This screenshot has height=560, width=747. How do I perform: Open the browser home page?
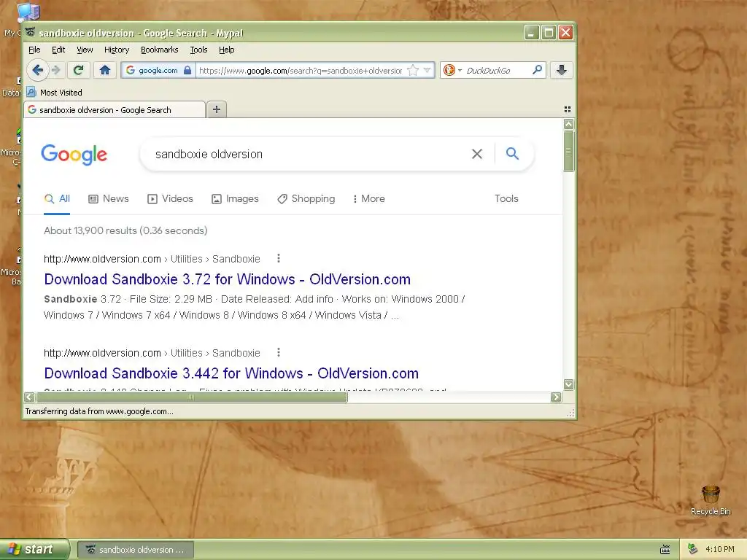click(105, 71)
